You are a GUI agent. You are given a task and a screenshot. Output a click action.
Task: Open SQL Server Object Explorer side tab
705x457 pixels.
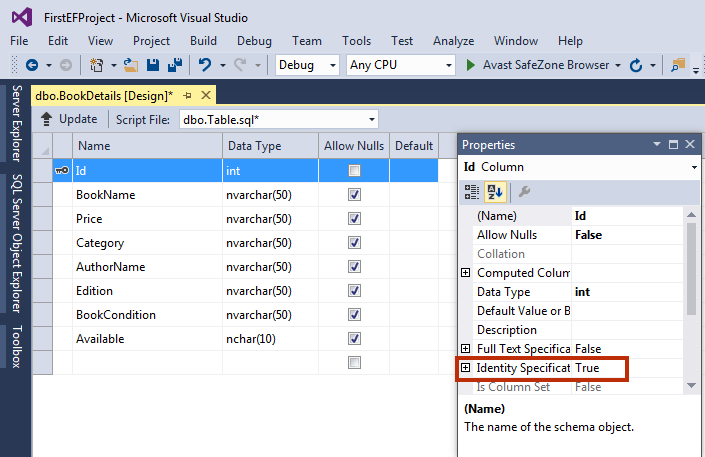pyautogui.click(x=17, y=243)
